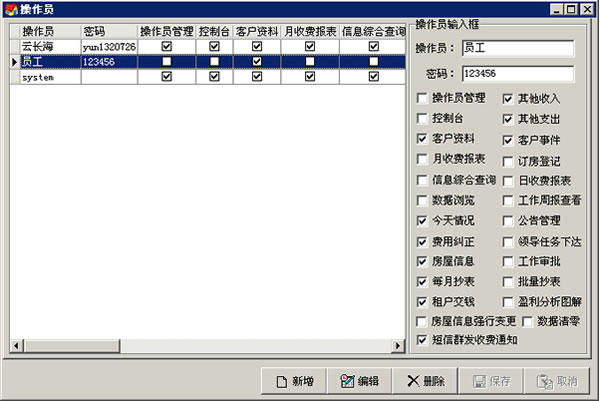Viewport: 600px width, 401px height.
Task: Check the 日收费报表 checkbox
Action: [x=508, y=181]
